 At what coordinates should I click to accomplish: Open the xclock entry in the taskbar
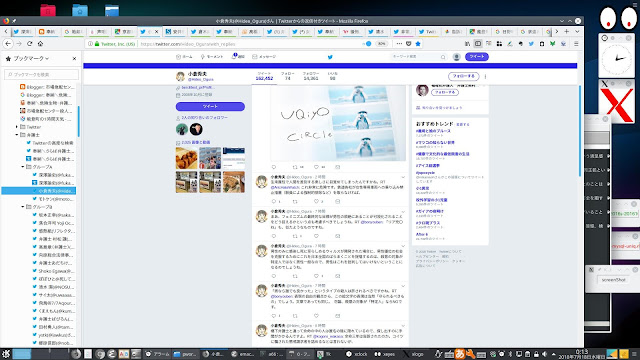(x=356, y=354)
